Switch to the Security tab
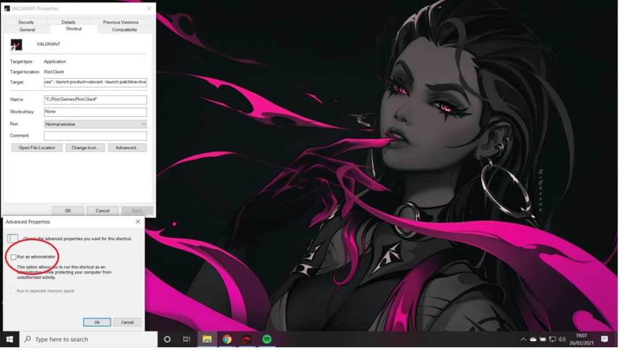Viewport: 620px width, 364px height. click(x=26, y=22)
